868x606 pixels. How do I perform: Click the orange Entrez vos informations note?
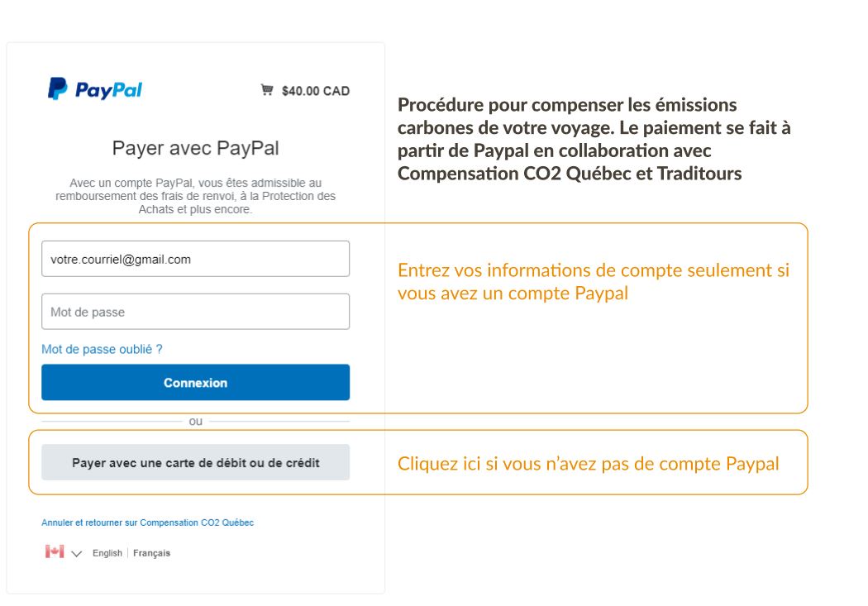pos(593,281)
